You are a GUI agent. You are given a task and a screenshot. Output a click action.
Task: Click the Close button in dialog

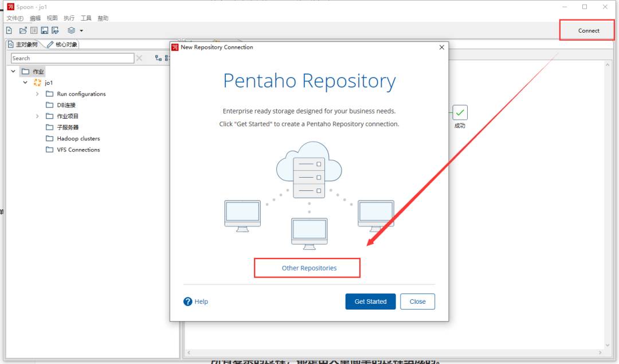tap(418, 302)
